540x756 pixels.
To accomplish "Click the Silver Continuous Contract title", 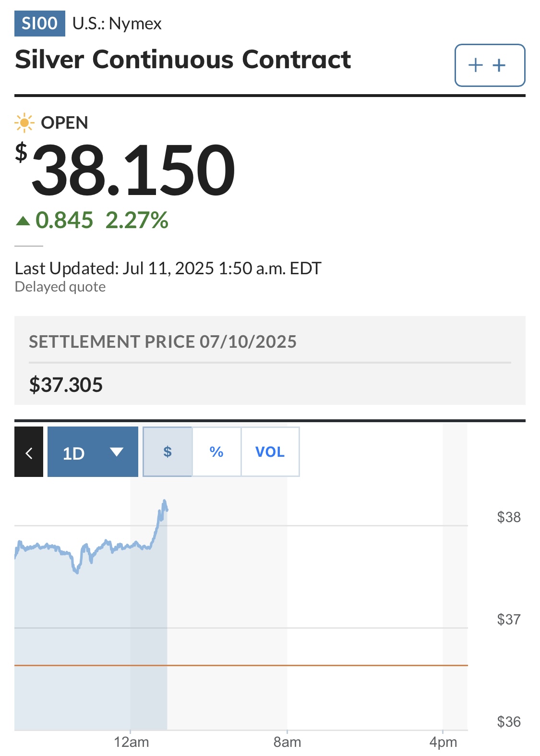I will click(183, 60).
